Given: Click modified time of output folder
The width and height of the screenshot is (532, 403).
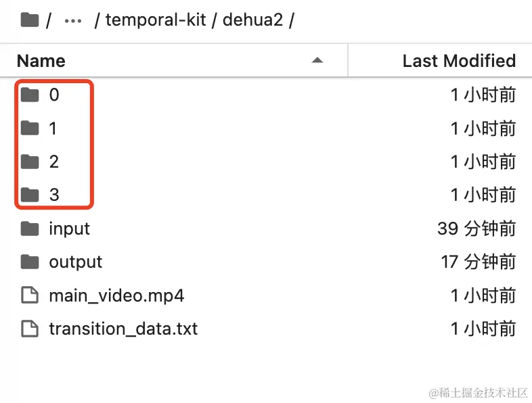Looking at the screenshot, I should click(x=478, y=262).
